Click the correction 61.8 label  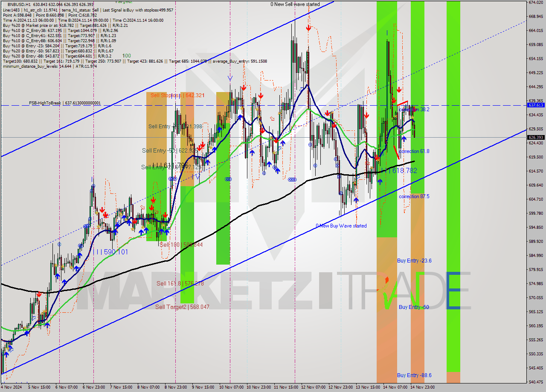coord(414,151)
